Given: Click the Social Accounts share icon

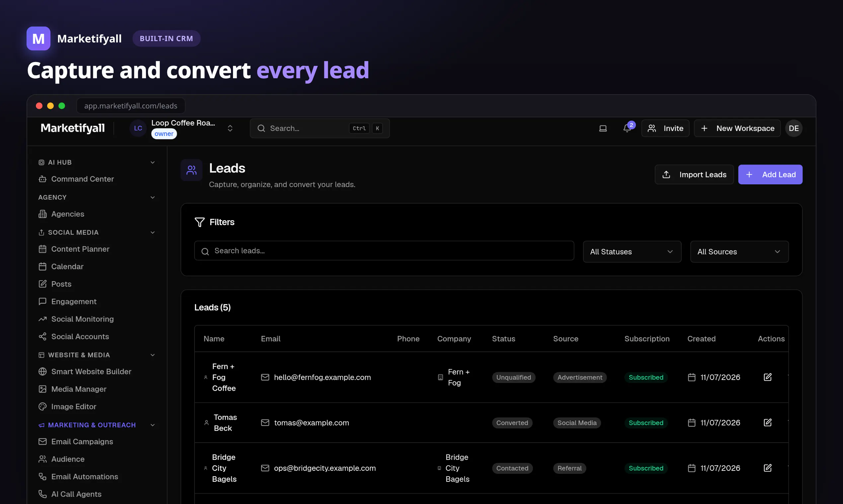Looking at the screenshot, I should coord(42,337).
